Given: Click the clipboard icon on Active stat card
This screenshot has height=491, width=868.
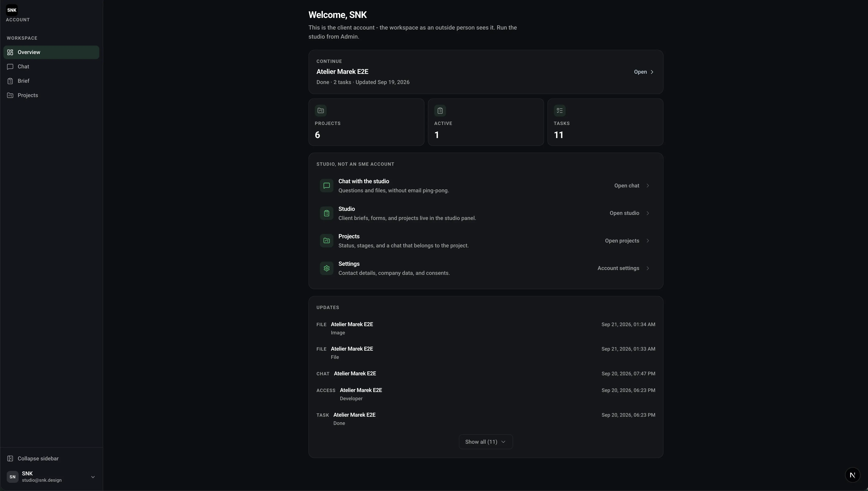Looking at the screenshot, I should tap(440, 111).
